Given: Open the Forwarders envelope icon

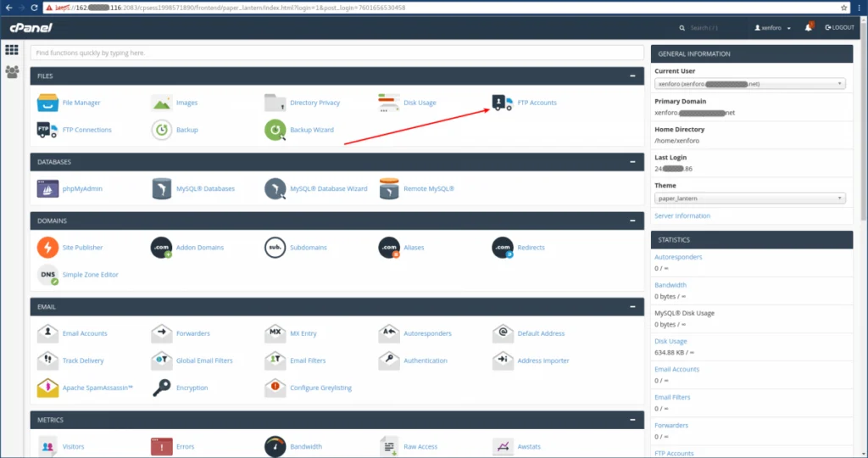Looking at the screenshot, I should [162, 333].
